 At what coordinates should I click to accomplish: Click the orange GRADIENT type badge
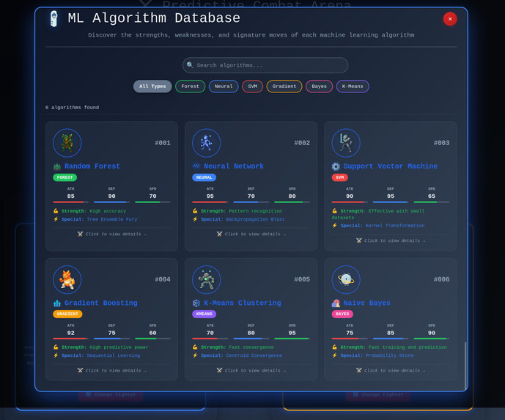pyautogui.click(x=67, y=314)
